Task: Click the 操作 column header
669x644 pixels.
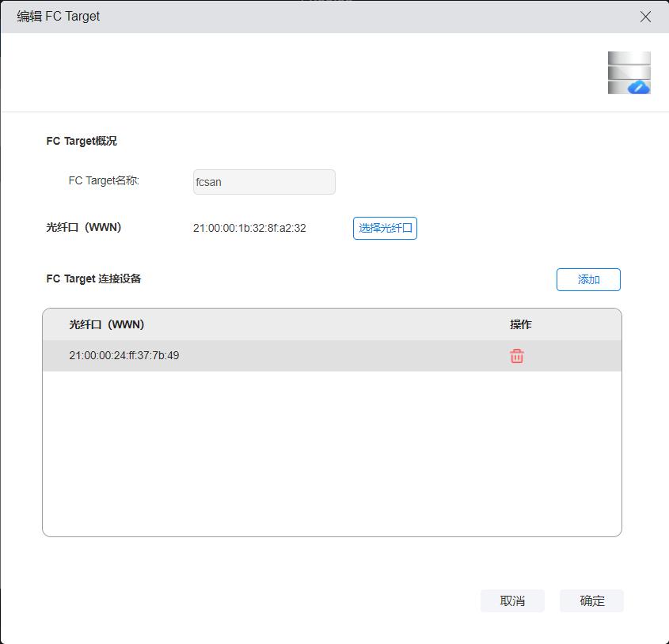Action: pyautogui.click(x=520, y=324)
